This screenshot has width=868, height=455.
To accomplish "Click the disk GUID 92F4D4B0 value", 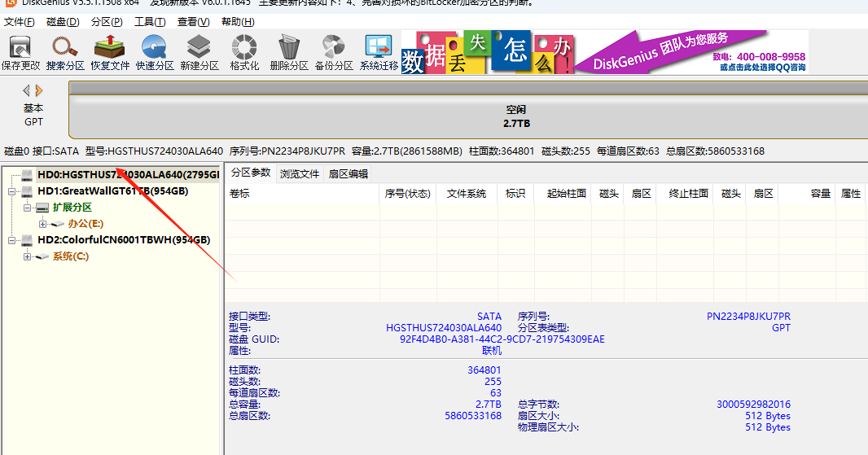I will click(x=502, y=339).
